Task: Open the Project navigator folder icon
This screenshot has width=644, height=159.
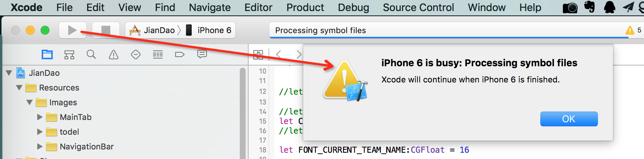Action: tap(47, 55)
